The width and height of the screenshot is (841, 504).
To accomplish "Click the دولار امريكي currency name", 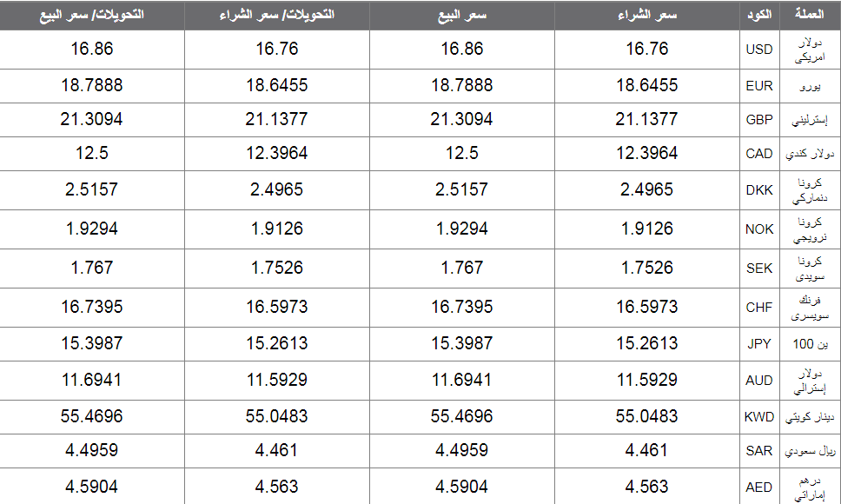I will (810, 50).
